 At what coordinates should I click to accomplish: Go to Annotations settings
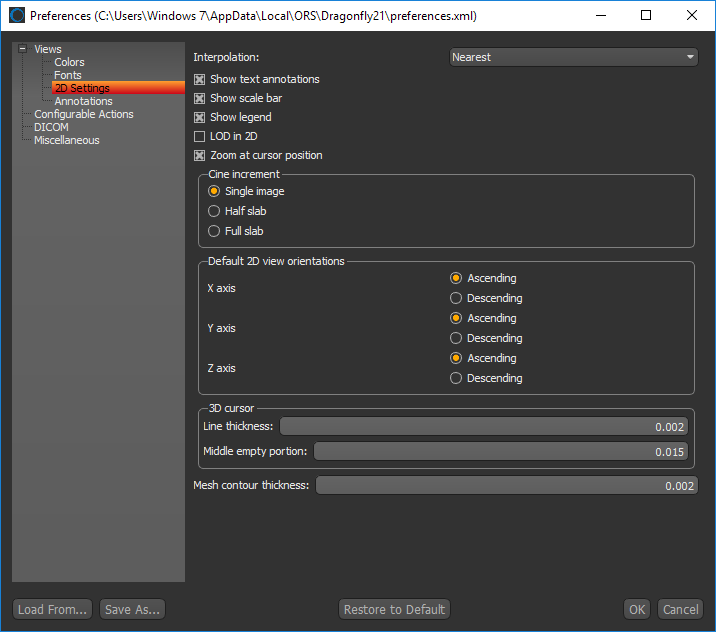coord(83,101)
